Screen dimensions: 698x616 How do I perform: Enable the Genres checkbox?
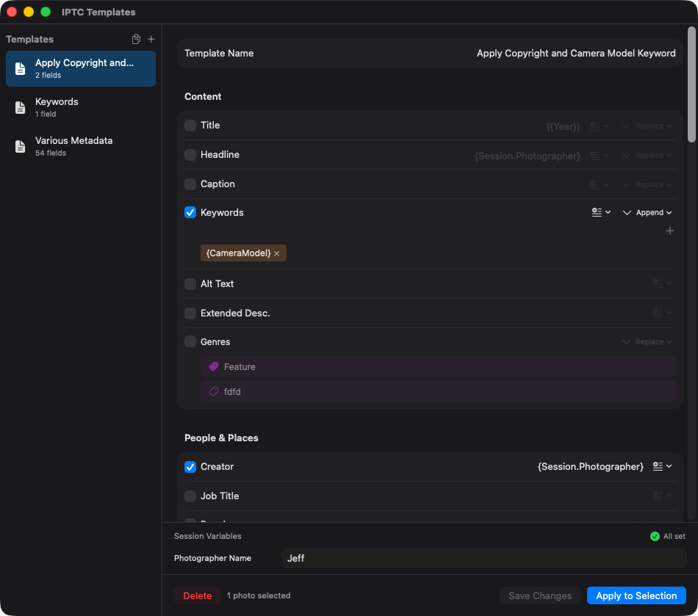point(190,341)
